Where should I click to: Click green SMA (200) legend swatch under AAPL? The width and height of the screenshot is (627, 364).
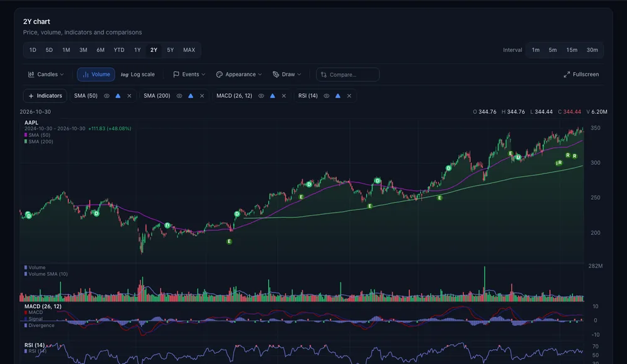tap(26, 142)
